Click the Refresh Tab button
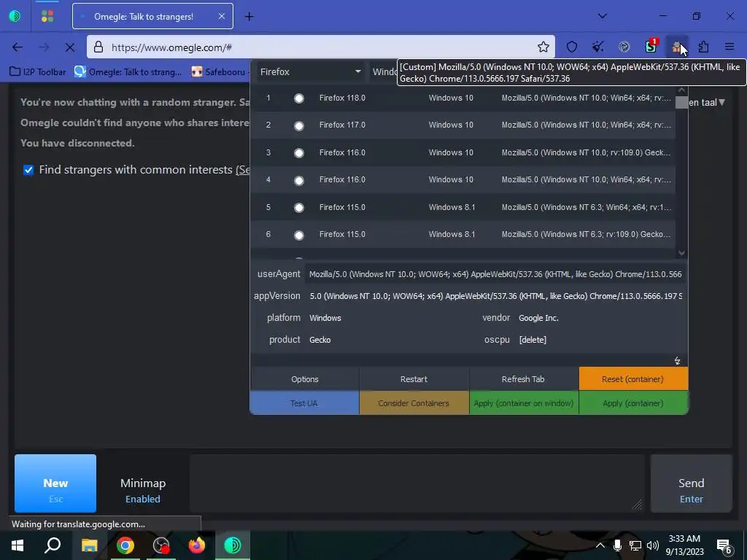Screen dimensions: 747x560 click(x=523, y=379)
